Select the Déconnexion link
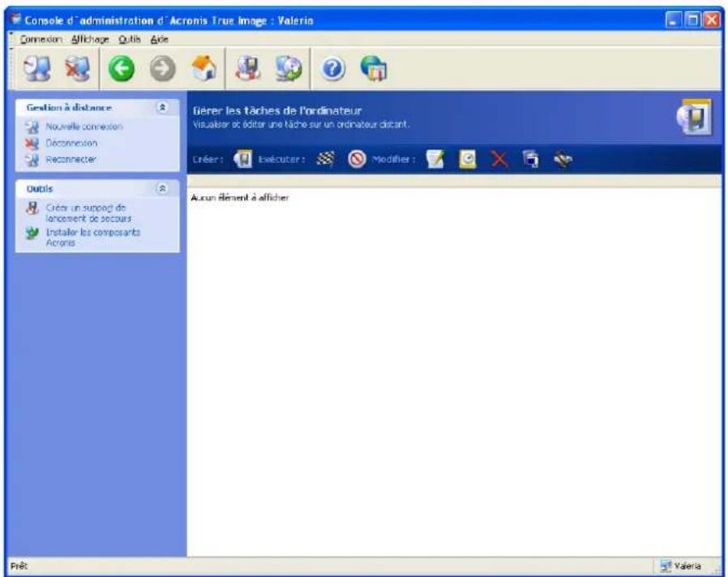The width and height of the screenshot is (728, 577). click(x=71, y=143)
